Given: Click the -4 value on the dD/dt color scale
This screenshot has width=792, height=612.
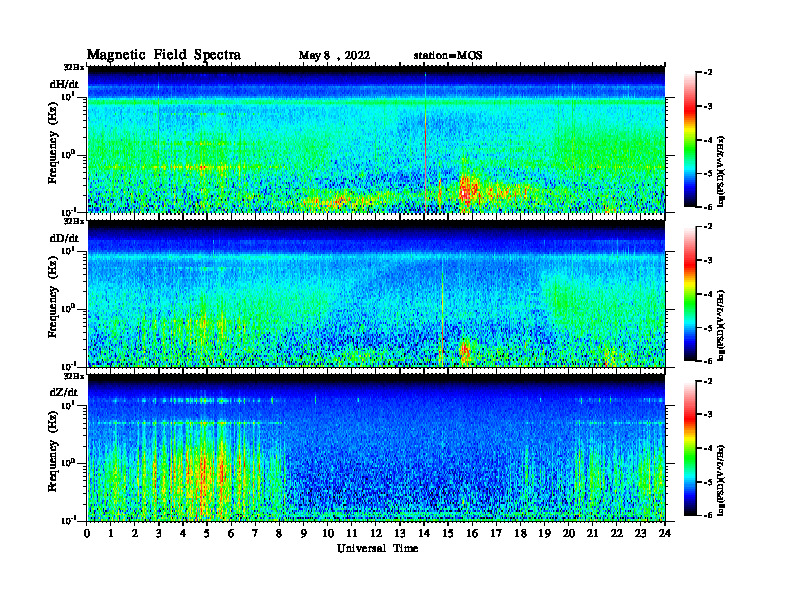Looking at the screenshot, I should [x=708, y=294].
